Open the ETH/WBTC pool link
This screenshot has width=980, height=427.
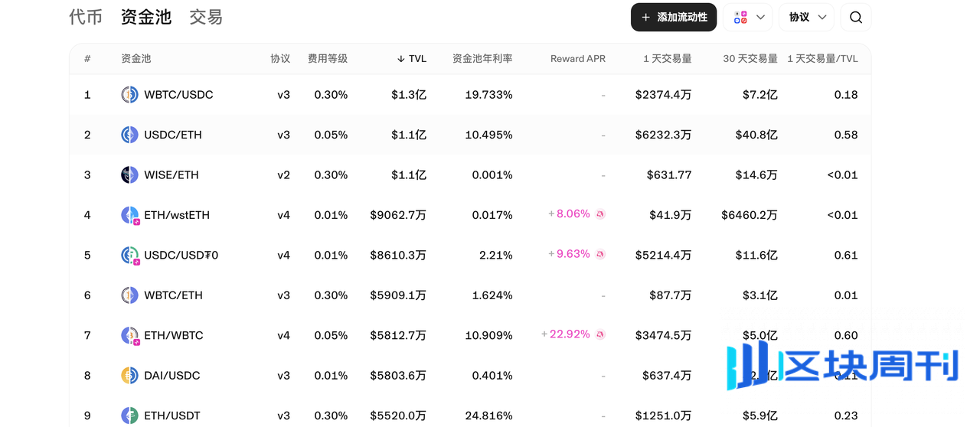click(x=173, y=336)
